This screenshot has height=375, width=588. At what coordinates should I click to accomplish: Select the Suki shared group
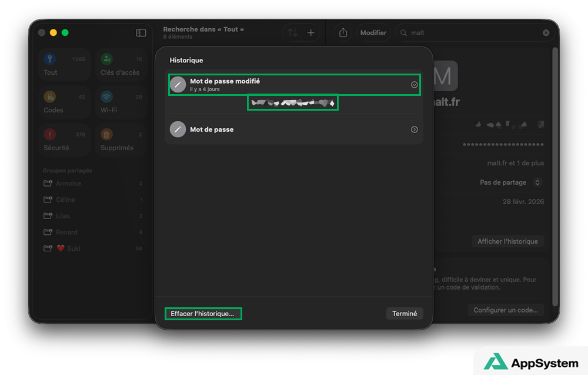73,248
